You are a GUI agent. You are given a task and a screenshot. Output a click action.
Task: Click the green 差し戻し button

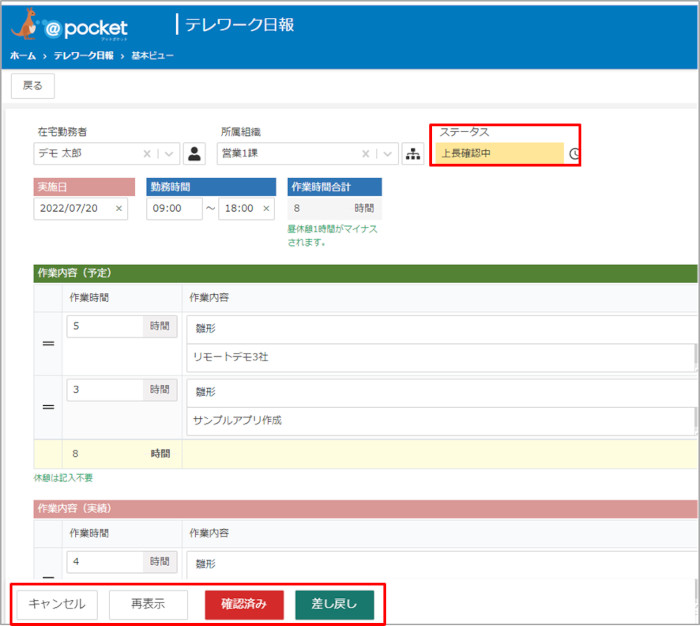334,605
